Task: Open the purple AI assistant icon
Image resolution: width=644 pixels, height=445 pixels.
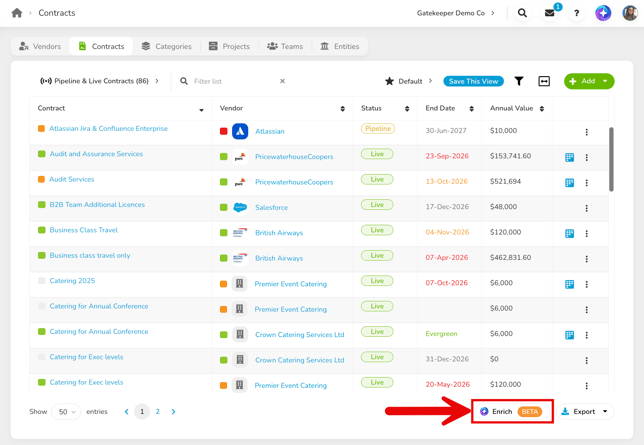Action: (x=603, y=13)
